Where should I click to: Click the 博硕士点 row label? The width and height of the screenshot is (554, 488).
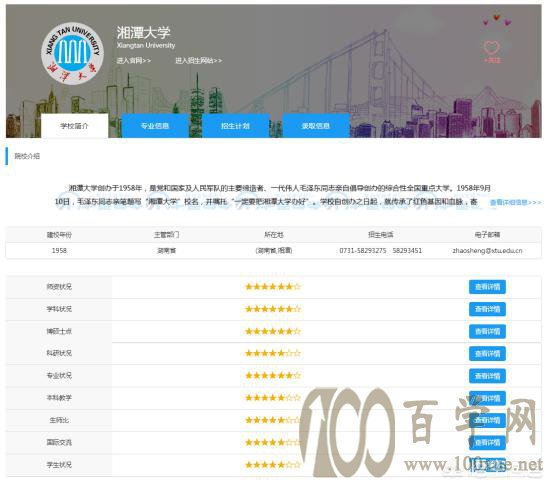(59, 331)
